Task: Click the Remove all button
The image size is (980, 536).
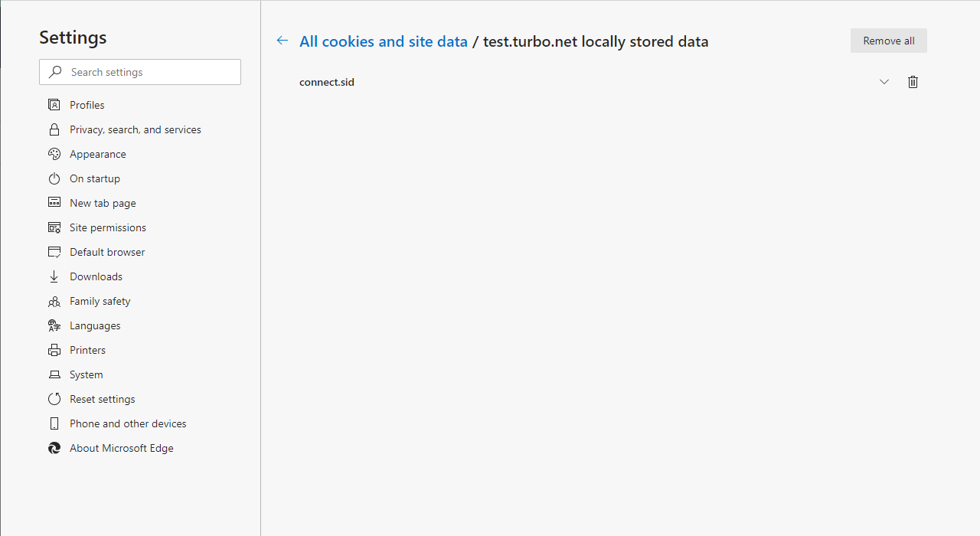Action: point(888,41)
